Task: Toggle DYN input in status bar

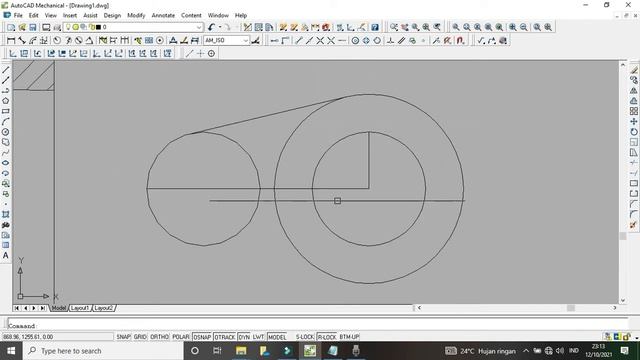Action: (244, 337)
